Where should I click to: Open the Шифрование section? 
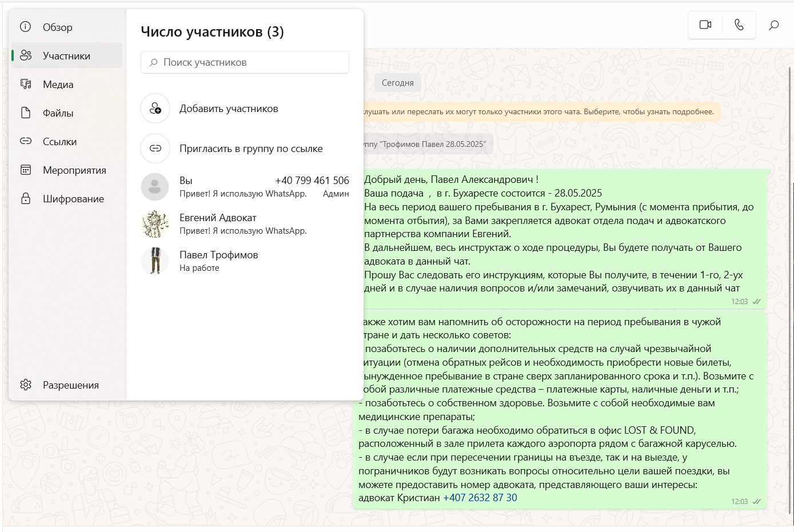[x=67, y=198]
